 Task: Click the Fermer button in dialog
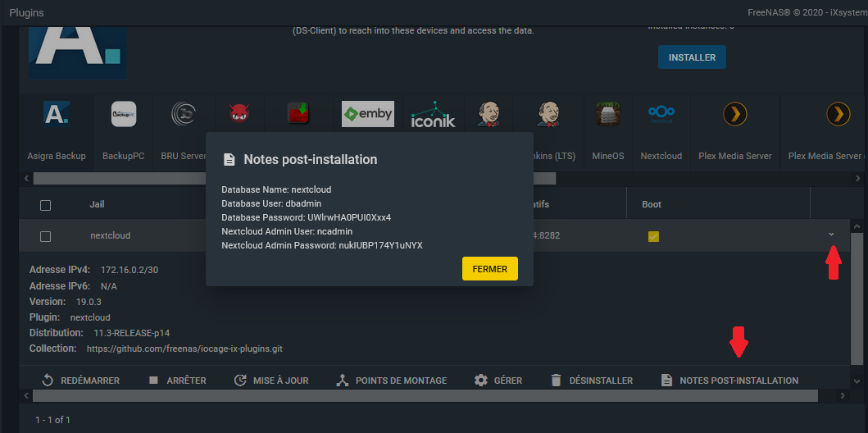click(x=489, y=269)
